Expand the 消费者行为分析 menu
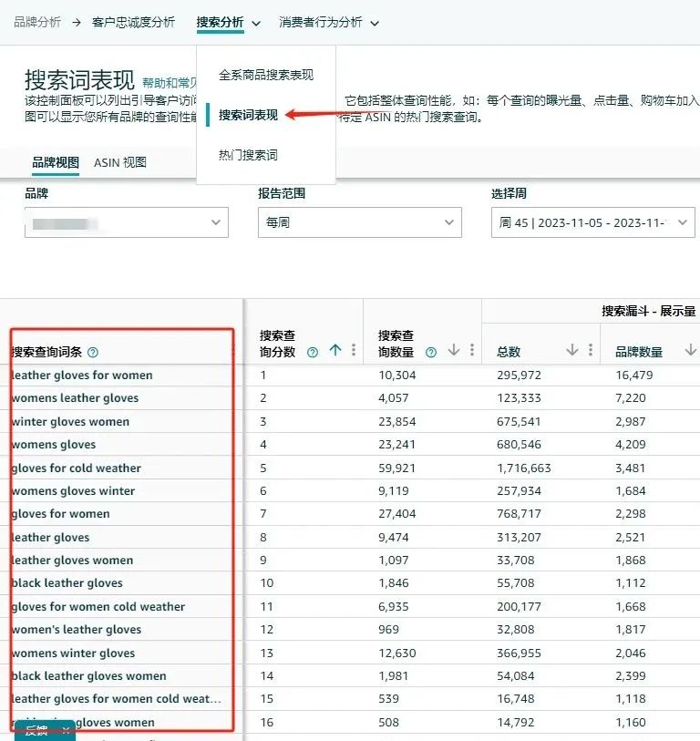Image resolution: width=700 pixels, height=741 pixels. click(x=328, y=22)
